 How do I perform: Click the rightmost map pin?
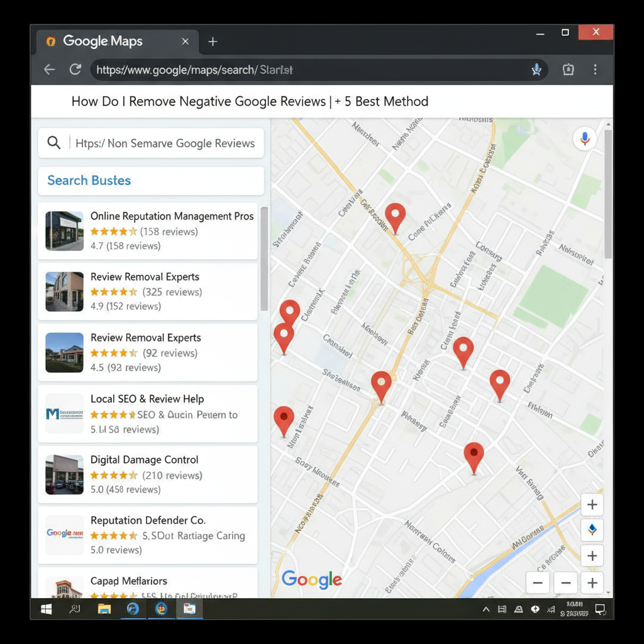click(x=500, y=386)
